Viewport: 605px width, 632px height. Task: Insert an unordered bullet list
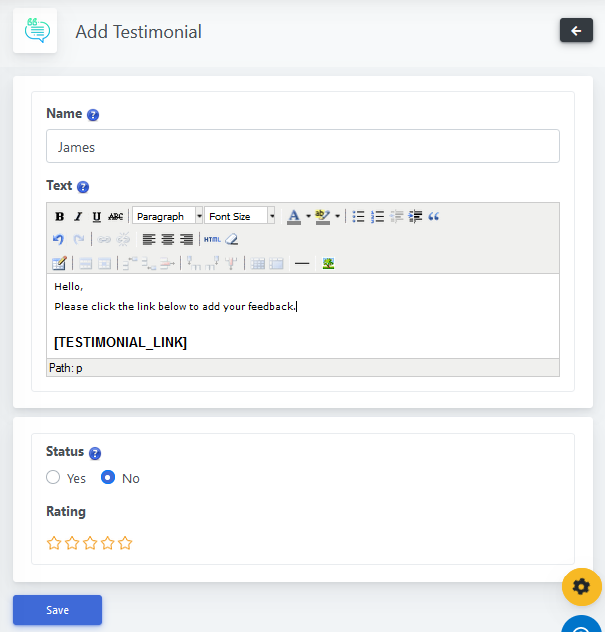(359, 216)
